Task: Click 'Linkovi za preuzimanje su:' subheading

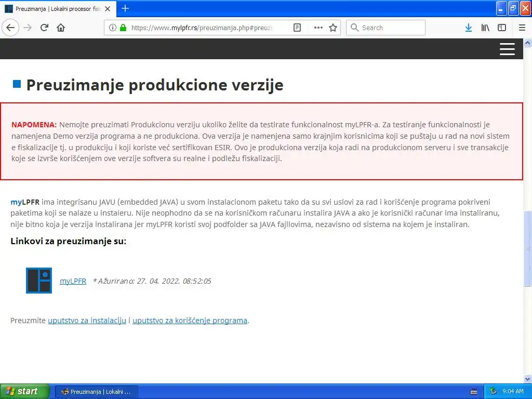Action: (x=68, y=241)
